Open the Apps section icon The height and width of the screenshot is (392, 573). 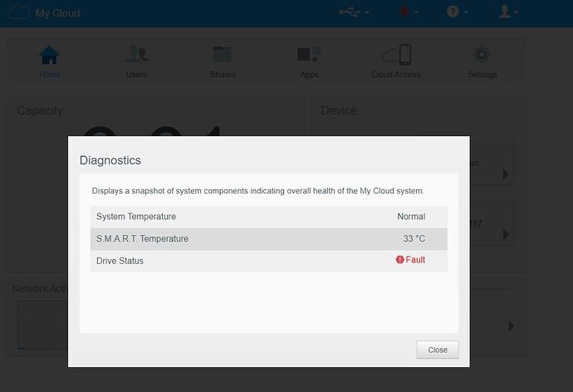[309, 55]
